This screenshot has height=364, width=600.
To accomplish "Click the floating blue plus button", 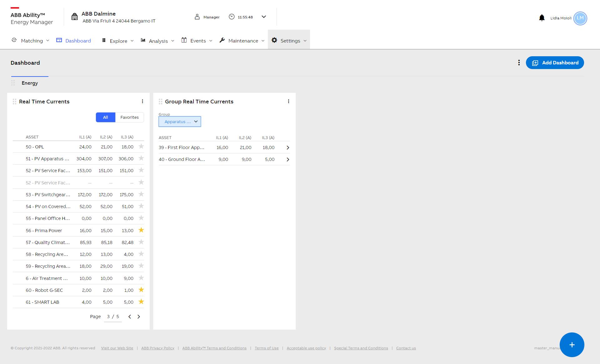I will pyautogui.click(x=572, y=345).
